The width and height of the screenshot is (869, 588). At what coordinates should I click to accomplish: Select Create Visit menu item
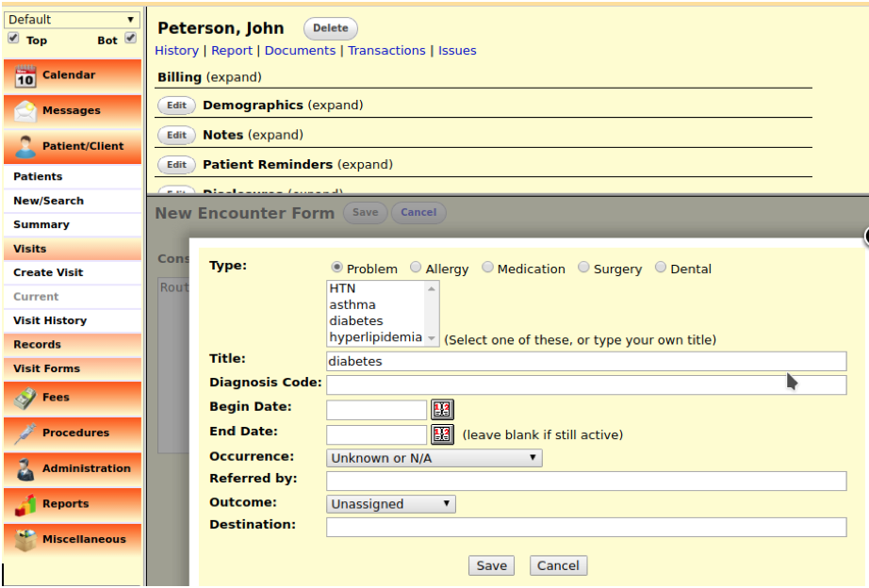click(x=48, y=272)
